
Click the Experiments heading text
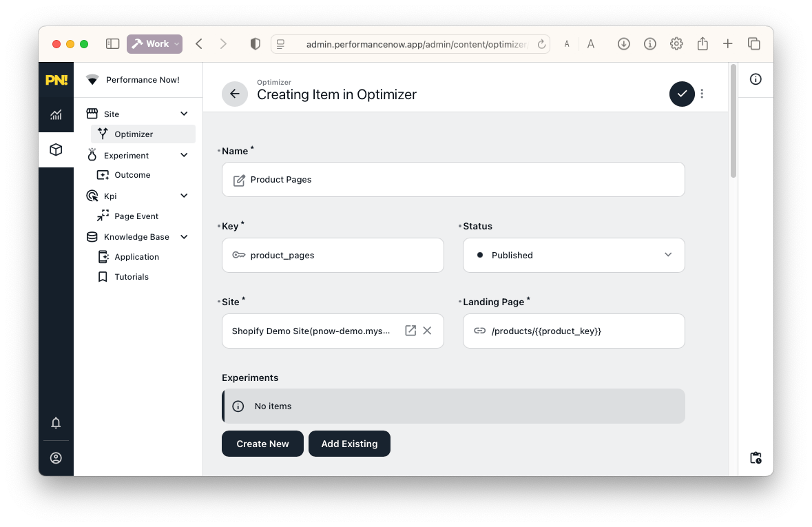point(249,378)
